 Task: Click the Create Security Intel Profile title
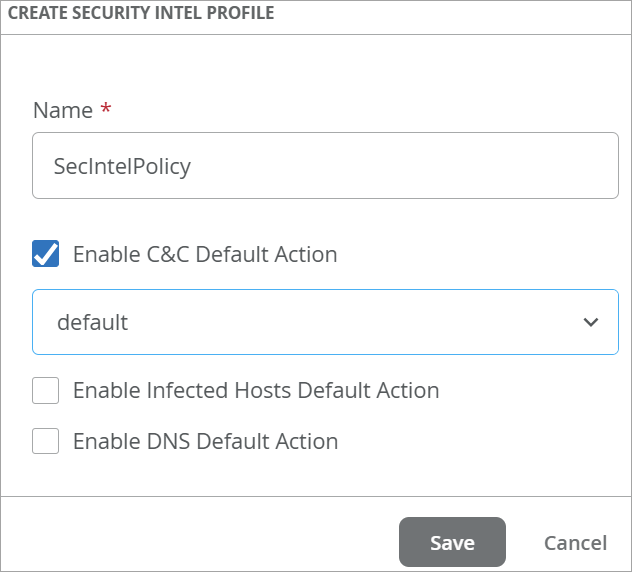(141, 14)
